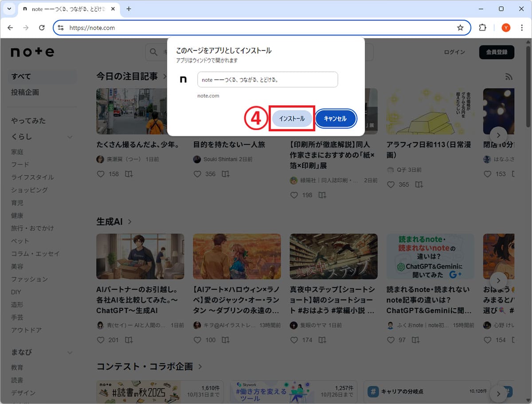532x404 pixels.
Task: Open the RSS feed icon
Action: pos(509,77)
